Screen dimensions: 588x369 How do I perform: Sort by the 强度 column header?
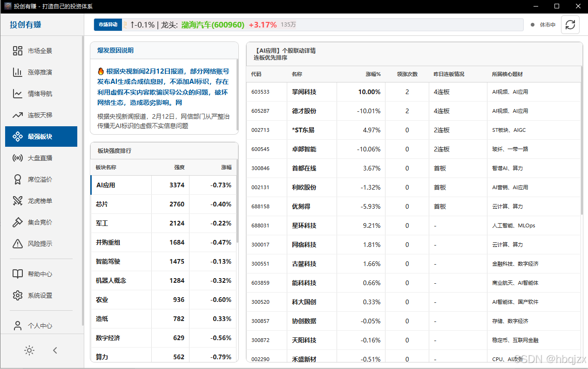(179, 167)
